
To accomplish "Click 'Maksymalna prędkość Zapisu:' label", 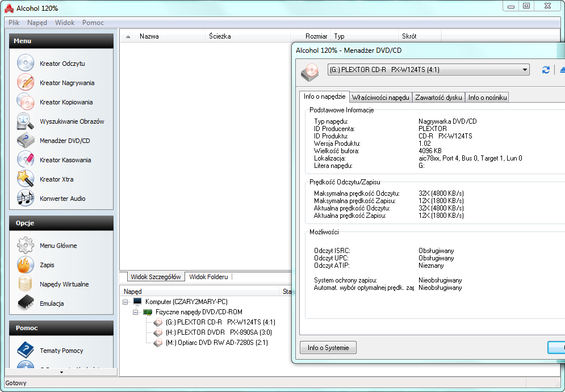I will pos(354,200).
